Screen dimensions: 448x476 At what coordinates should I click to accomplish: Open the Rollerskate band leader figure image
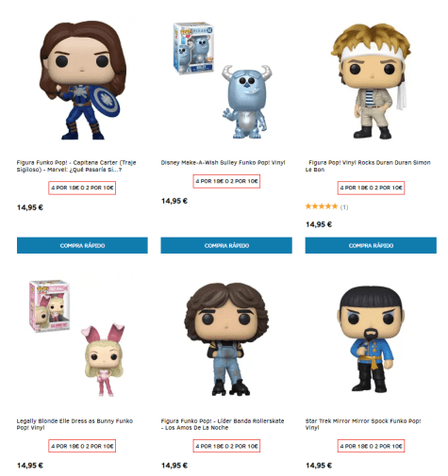coord(226,339)
